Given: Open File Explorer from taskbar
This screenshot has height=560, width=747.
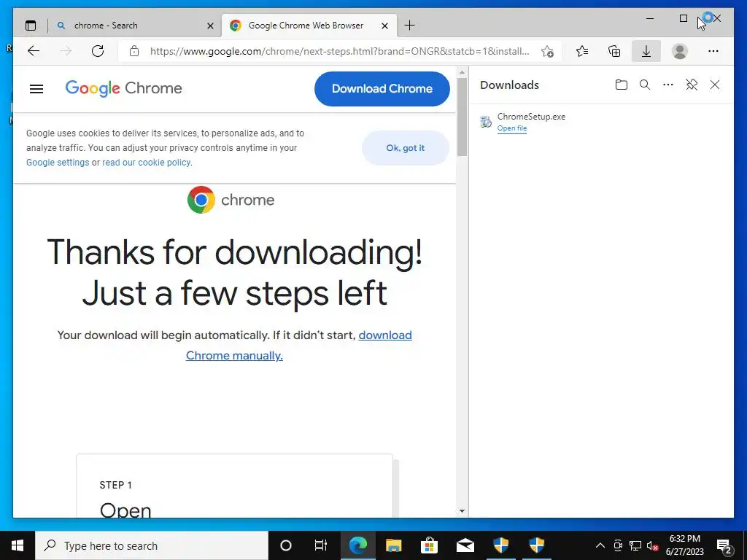Looking at the screenshot, I should (393, 545).
